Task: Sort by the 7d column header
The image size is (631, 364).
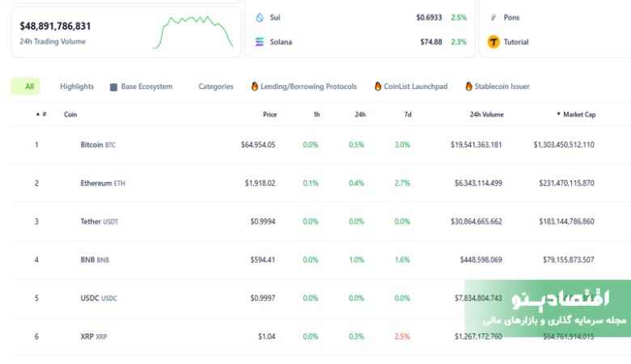Action: 408,114
